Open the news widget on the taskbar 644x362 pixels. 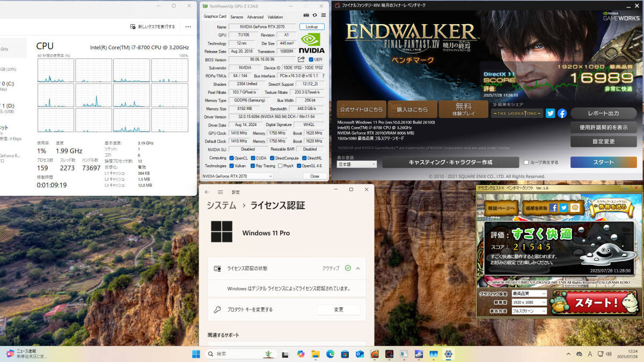coord(26,354)
